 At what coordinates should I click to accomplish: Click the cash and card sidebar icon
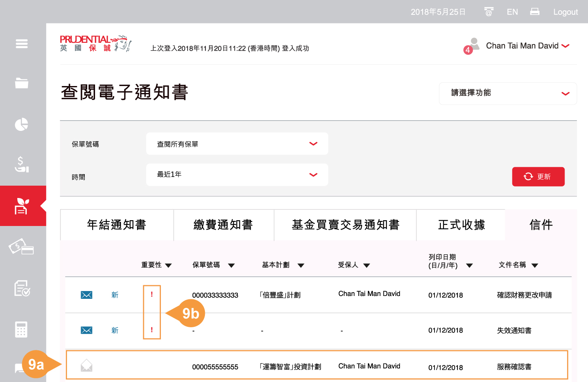pos(21,247)
